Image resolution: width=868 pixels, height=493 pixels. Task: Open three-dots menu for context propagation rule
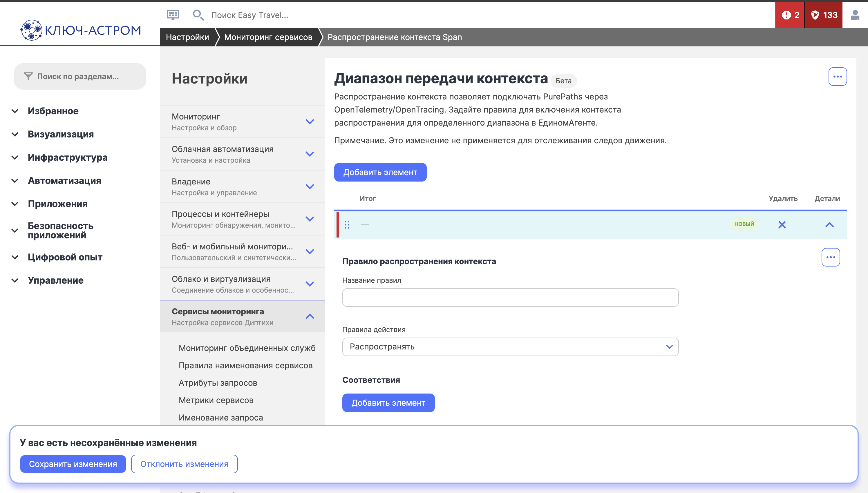click(830, 257)
